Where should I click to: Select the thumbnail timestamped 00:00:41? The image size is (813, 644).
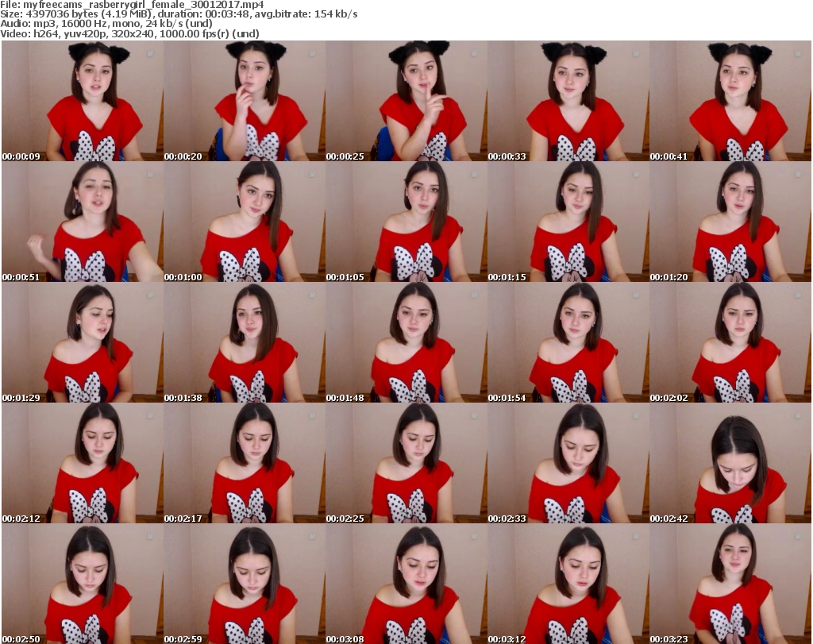[730, 101]
